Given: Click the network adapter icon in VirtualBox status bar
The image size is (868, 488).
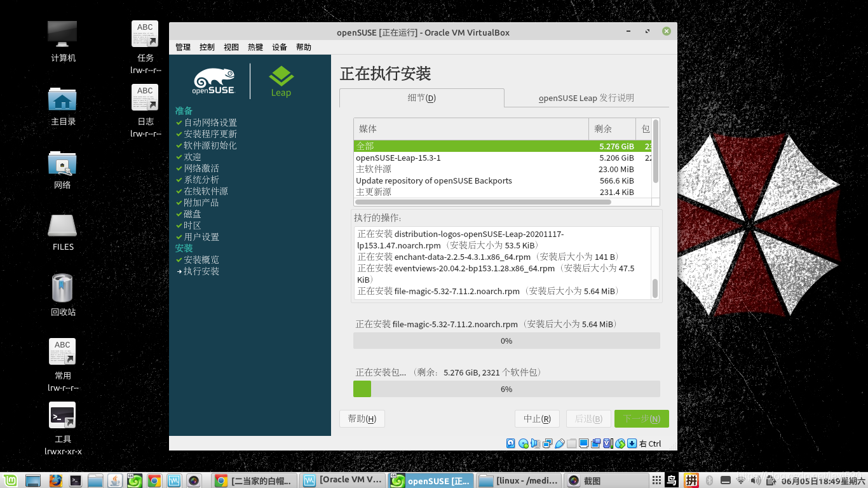Looking at the screenshot, I should [x=547, y=444].
